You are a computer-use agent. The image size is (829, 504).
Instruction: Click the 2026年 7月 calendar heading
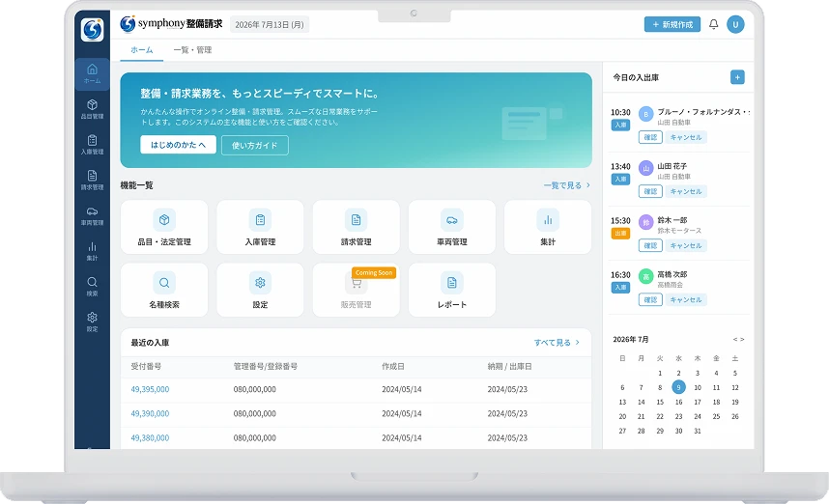(631, 339)
